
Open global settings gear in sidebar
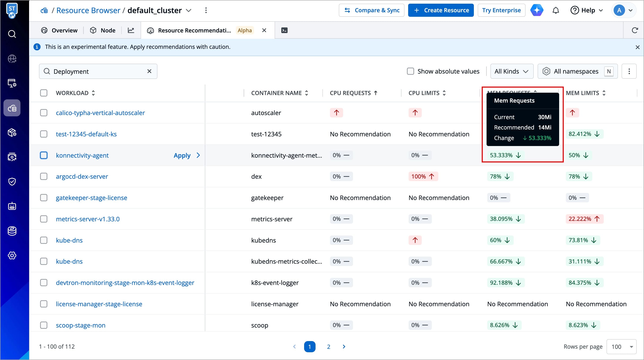click(12, 255)
